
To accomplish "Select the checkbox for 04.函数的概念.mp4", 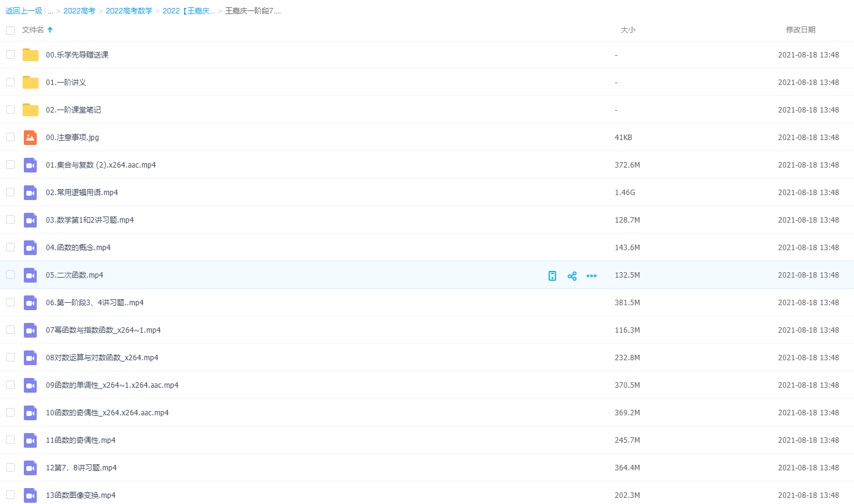I will [10, 247].
